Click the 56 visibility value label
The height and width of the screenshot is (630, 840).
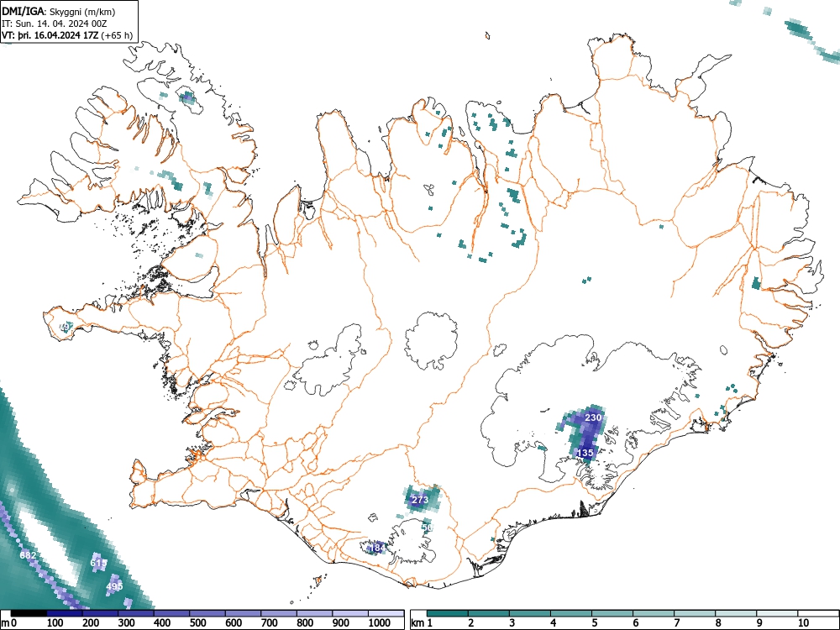[x=427, y=528]
